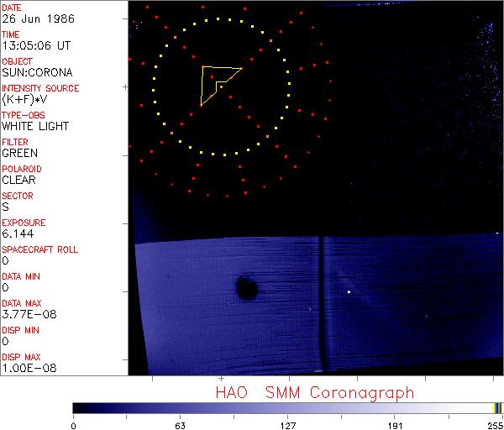The height and width of the screenshot is (430, 504).
Task: Select the WHITE LIGHT observation type
Action: click(35, 127)
